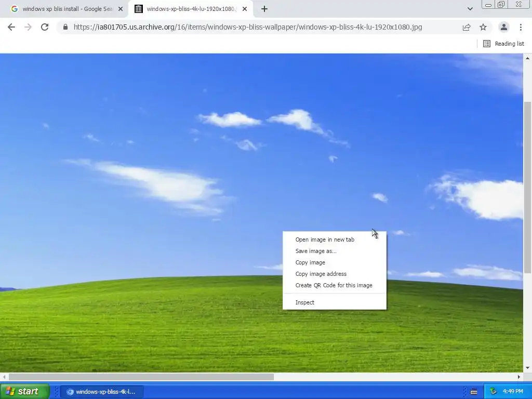
Task: Choose Create QR Code for this image
Action: click(334, 285)
